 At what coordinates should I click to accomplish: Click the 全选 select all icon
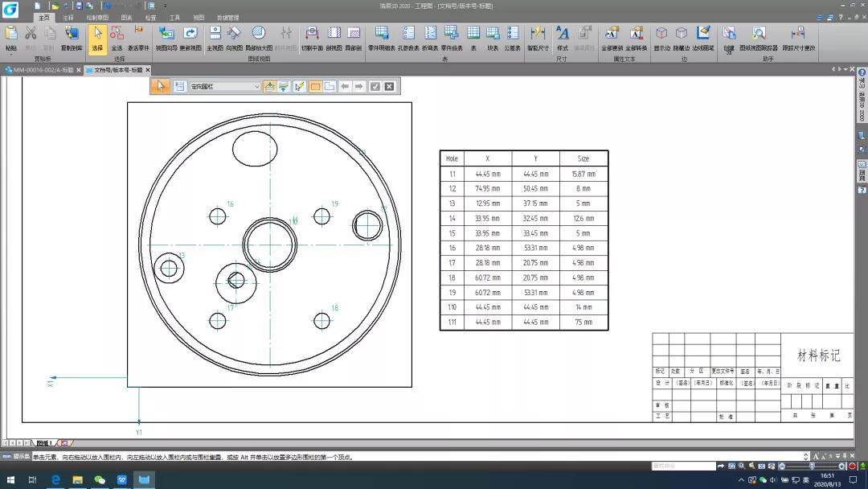(117, 39)
